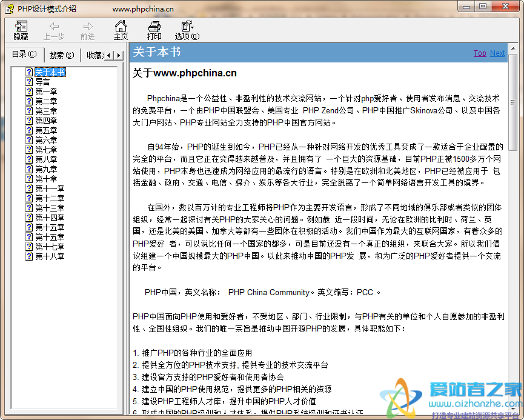Click the left arrow to scroll panel tabs

pyautogui.click(x=108, y=55)
